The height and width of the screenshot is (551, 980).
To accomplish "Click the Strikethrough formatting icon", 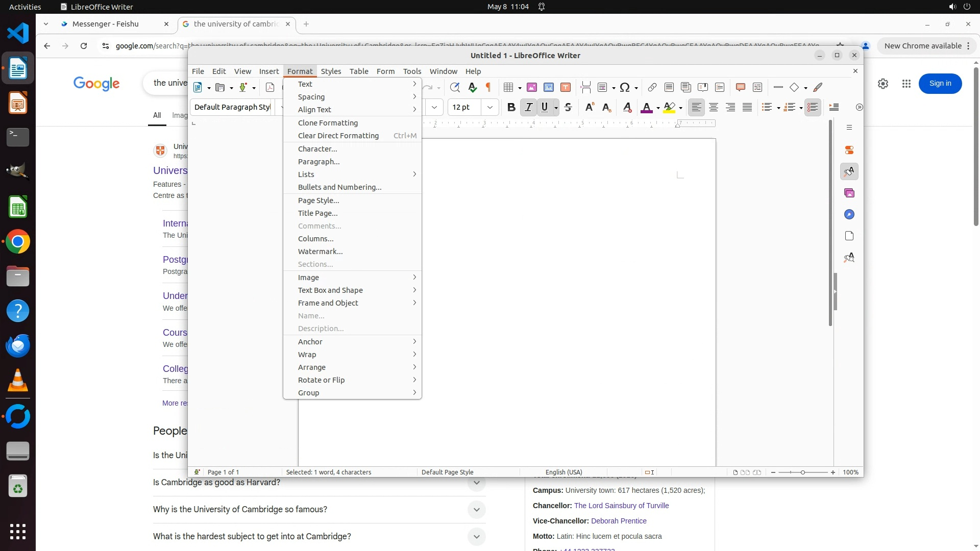I will click(x=568, y=107).
